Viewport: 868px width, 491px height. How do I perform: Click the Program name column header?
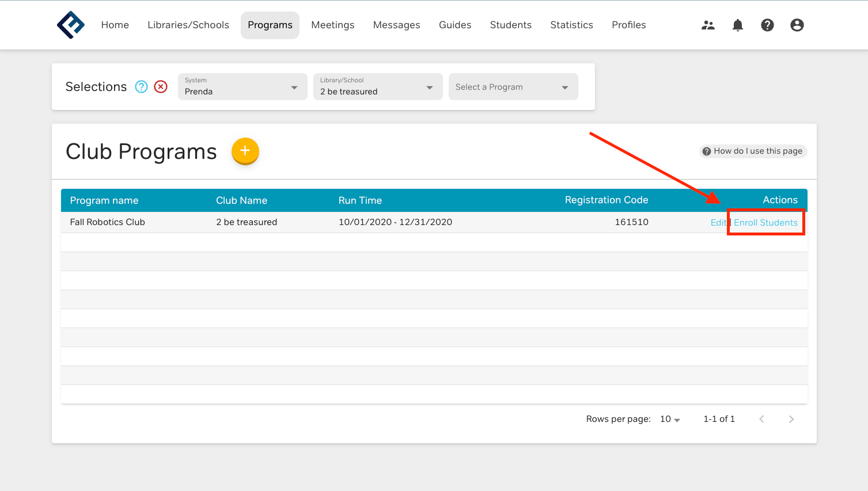[104, 200]
